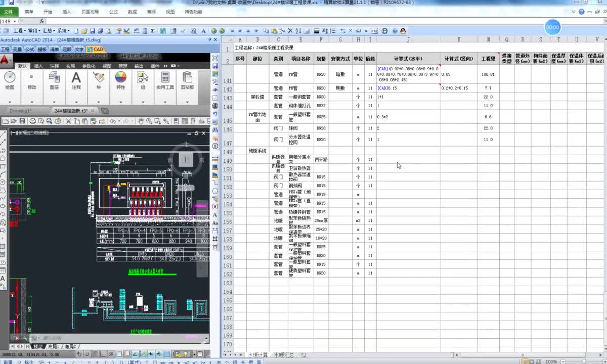Open the 注释 annotation panel with A icon
Viewport: 607px width, 364px height.
point(76,81)
